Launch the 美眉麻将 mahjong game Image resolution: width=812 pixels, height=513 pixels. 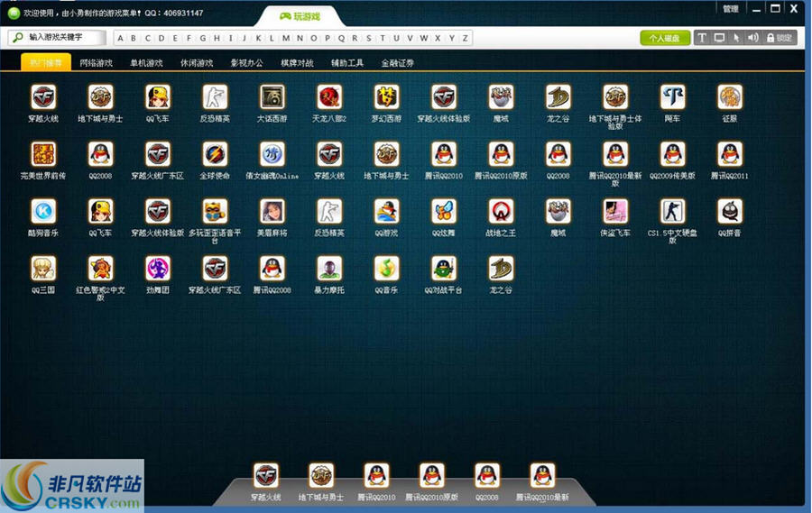coord(272,211)
